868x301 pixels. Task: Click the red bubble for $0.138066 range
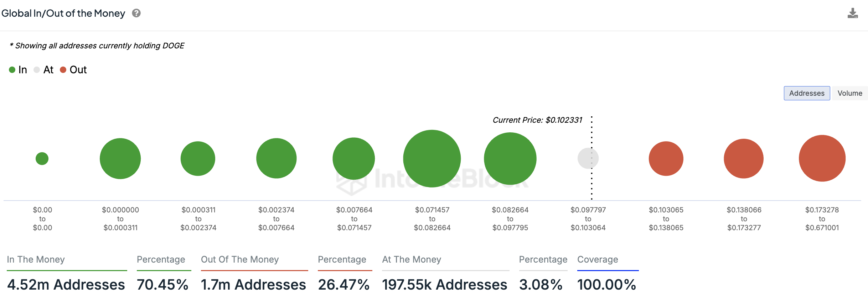pos(744,158)
